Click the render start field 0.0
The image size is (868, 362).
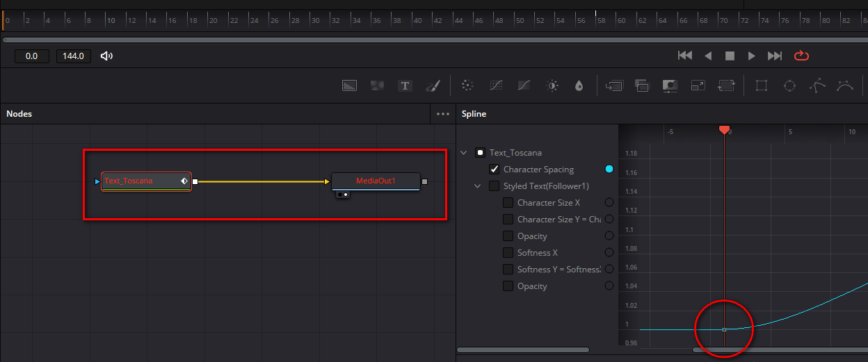point(32,56)
